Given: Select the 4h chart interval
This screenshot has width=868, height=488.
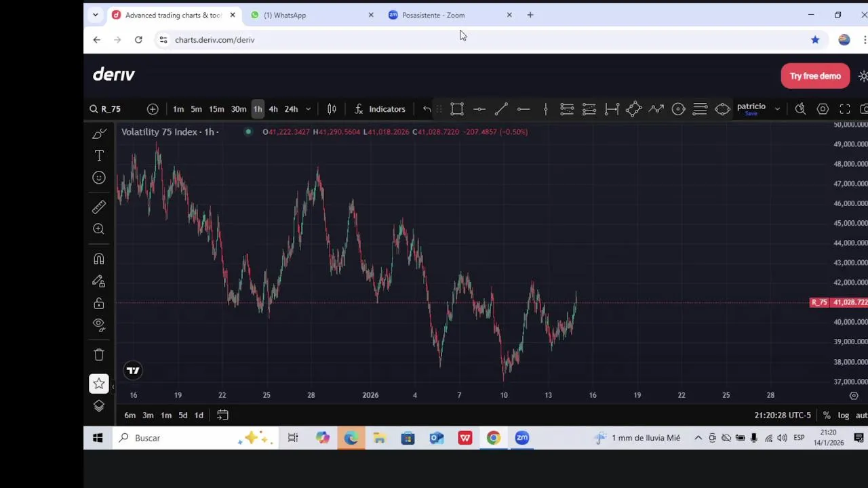Looking at the screenshot, I should (x=273, y=109).
